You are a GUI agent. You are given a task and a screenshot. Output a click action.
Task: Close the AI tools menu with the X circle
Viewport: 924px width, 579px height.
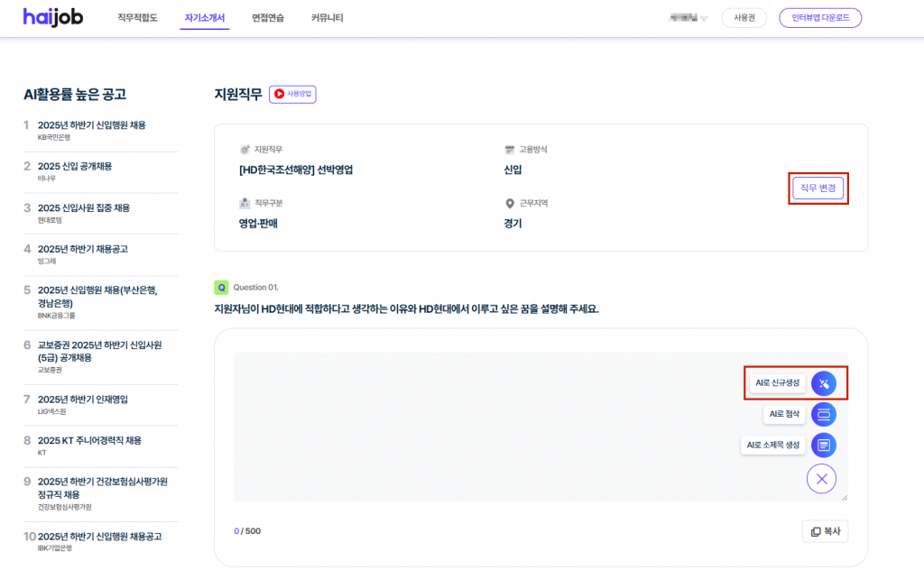821,479
